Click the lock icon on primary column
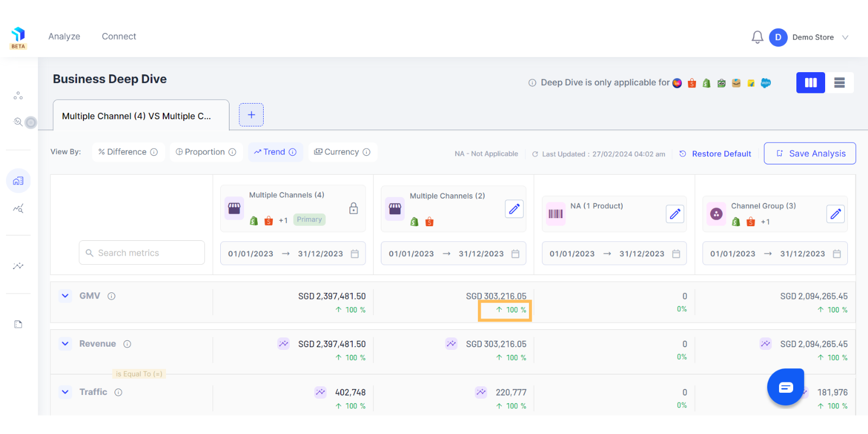Image resolution: width=868 pixels, height=434 pixels. click(353, 208)
